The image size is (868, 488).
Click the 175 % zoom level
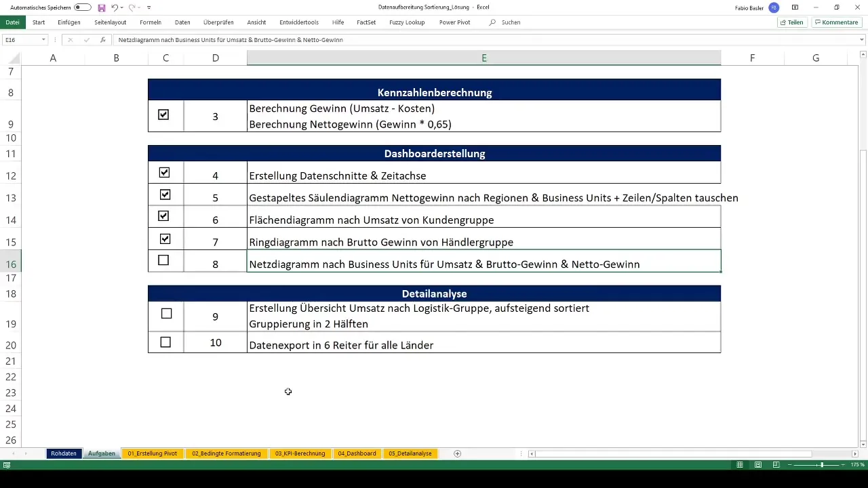pos(858,465)
